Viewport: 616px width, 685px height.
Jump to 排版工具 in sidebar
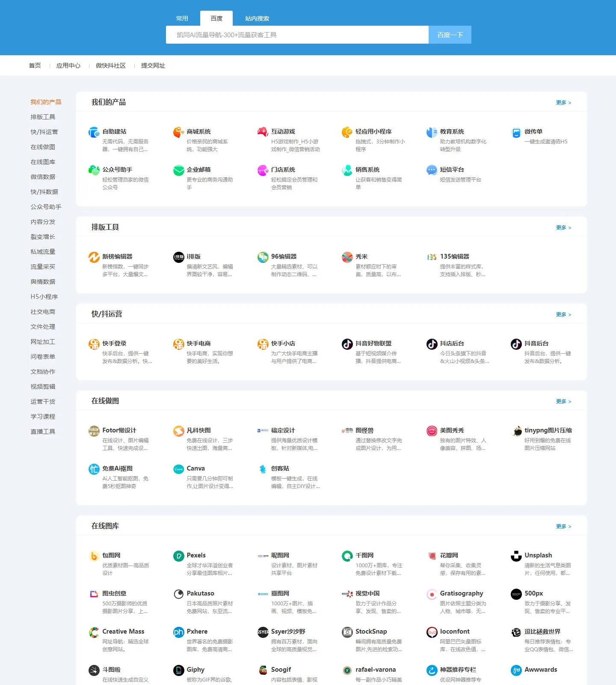tap(43, 117)
